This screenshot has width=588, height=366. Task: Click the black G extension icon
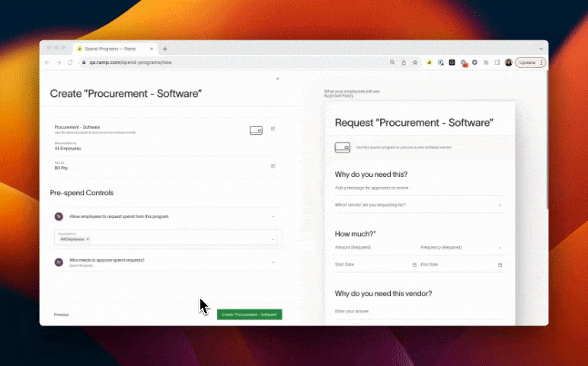click(452, 63)
